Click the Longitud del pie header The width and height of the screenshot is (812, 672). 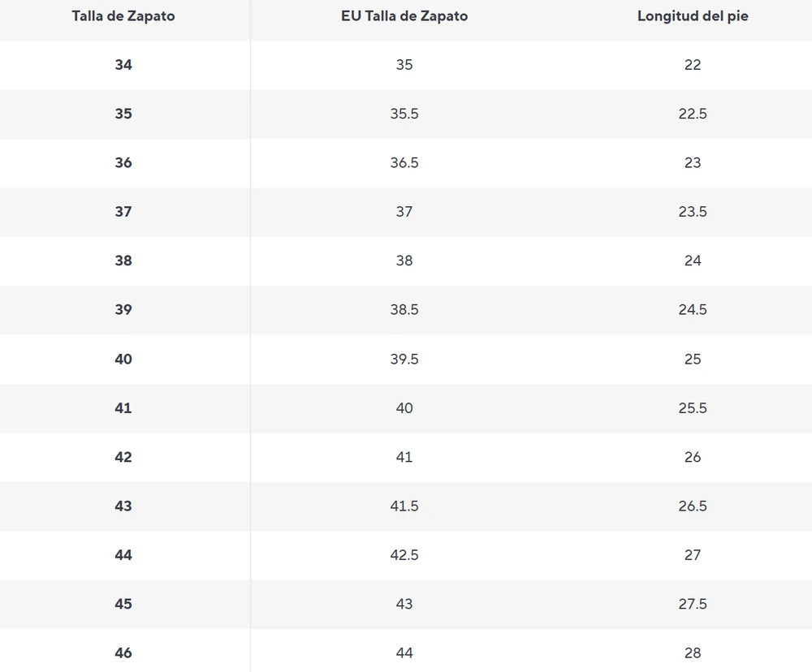click(693, 16)
